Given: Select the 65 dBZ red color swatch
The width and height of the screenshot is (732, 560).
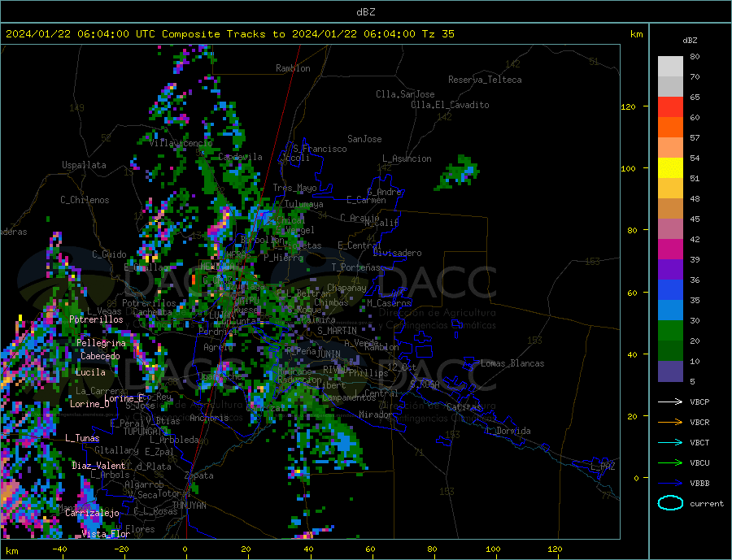Looking at the screenshot, I should tap(670, 106).
